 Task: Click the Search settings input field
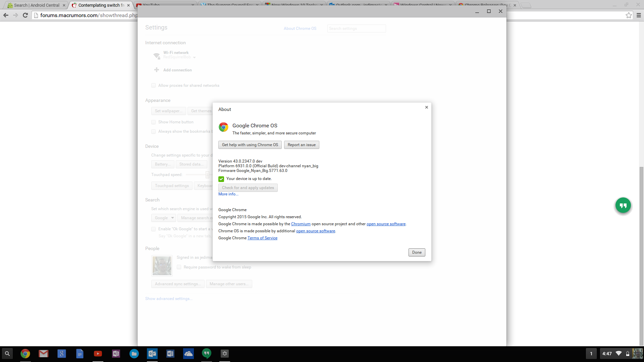(357, 28)
